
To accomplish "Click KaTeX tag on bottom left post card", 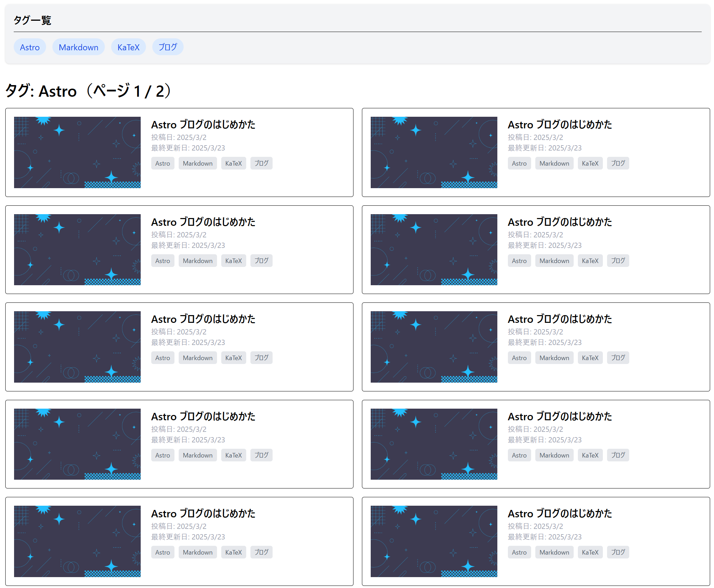I will pyautogui.click(x=234, y=552).
